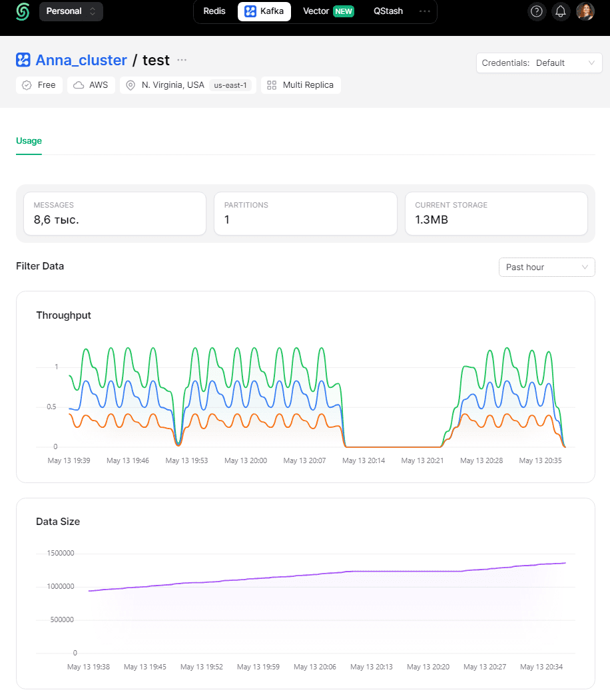Click the Data Size chart title
This screenshot has height=700, width=610.
tap(58, 522)
